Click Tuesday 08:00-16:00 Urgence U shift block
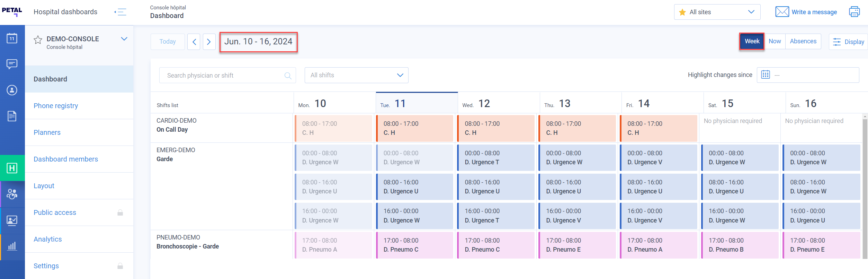Screen dimensions: 868x279 coord(415,187)
